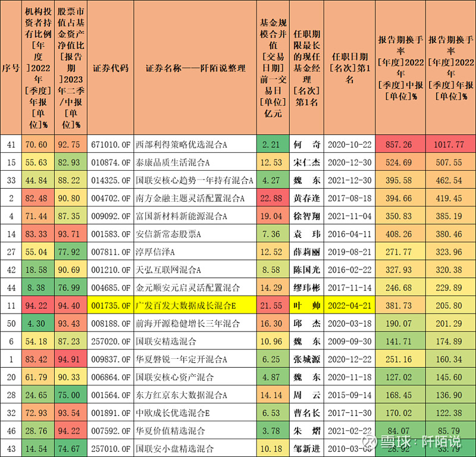The height and width of the screenshot is (457, 476).
Task: Click highlighted appointment date 2022-04-21
Action: click(350, 306)
